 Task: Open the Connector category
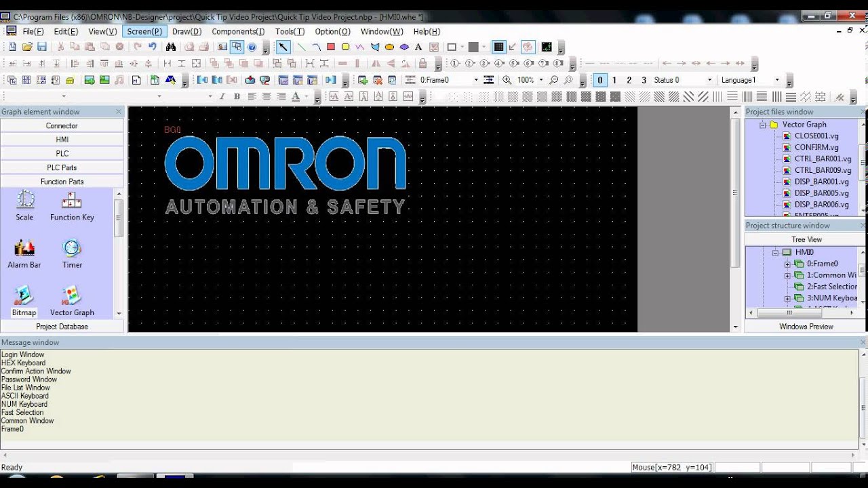62,125
